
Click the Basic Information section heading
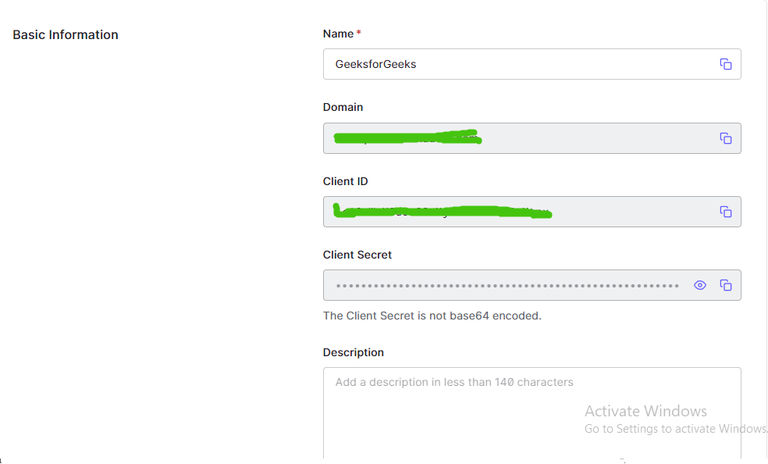pyautogui.click(x=65, y=35)
